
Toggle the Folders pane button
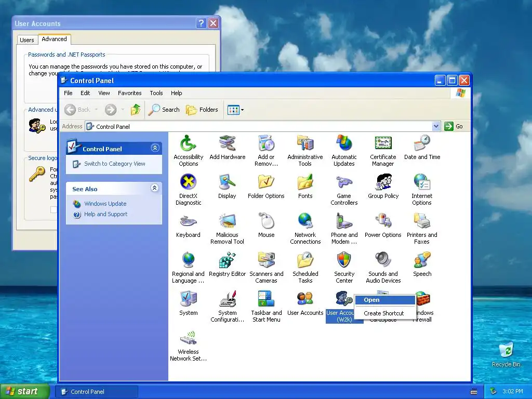(202, 110)
